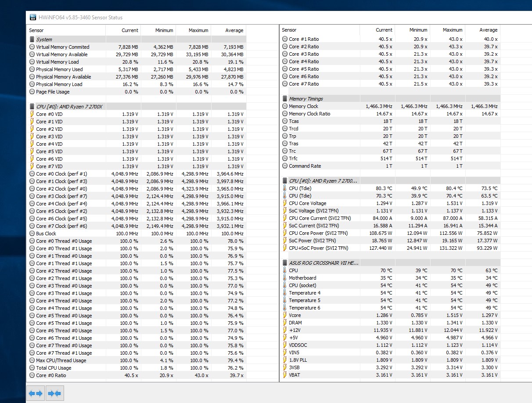Click the clock icon next to Bus Clock
The image size is (532, 403).
pyautogui.click(x=32, y=234)
